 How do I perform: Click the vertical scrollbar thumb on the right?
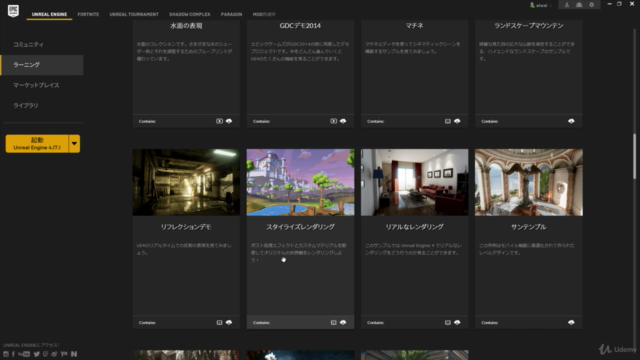coord(634,156)
